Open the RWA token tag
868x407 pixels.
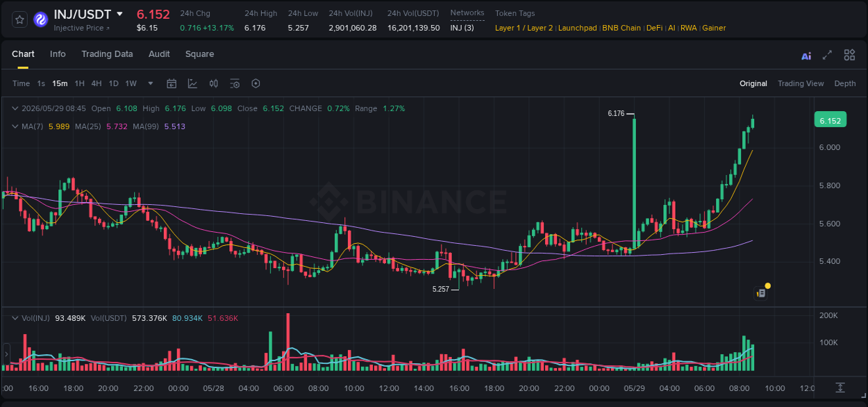688,28
